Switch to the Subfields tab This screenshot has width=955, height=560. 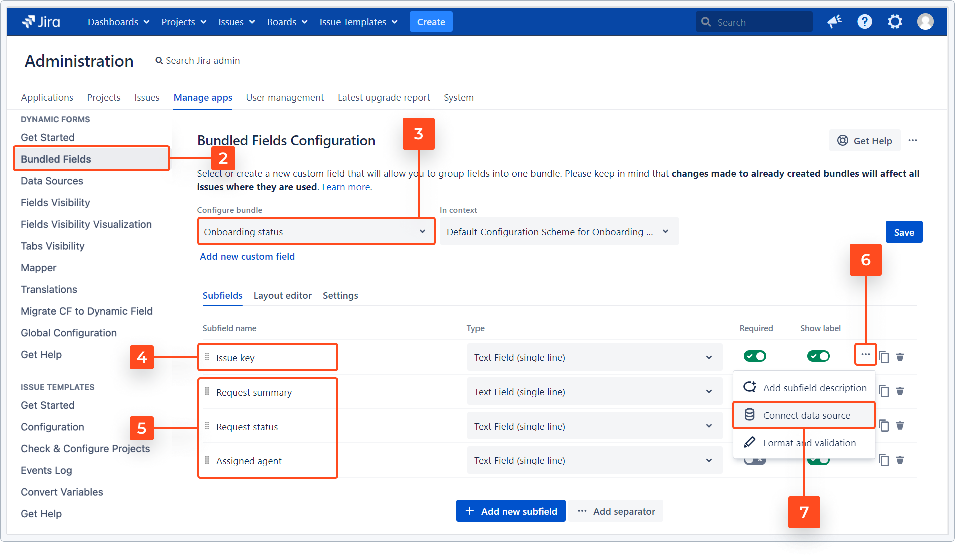(222, 295)
